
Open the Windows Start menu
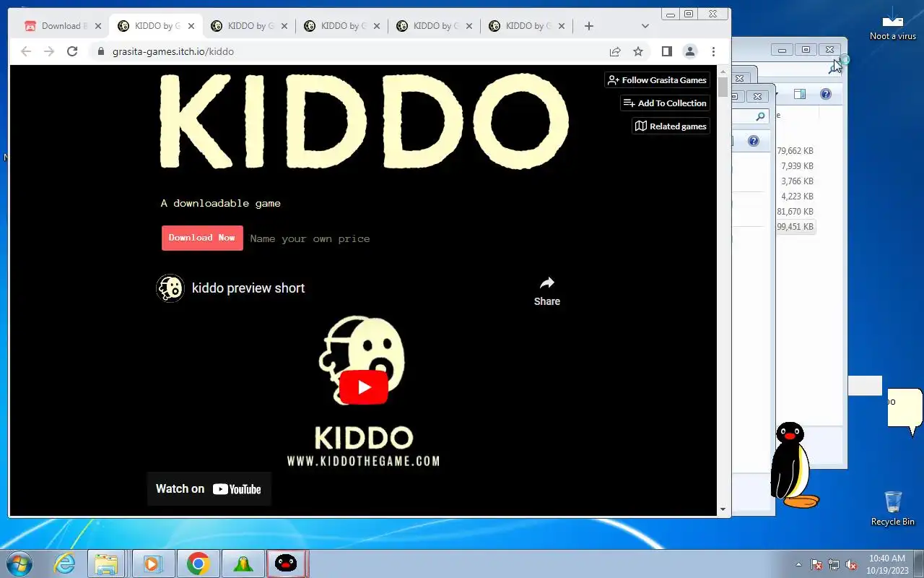click(x=19, y=564)
